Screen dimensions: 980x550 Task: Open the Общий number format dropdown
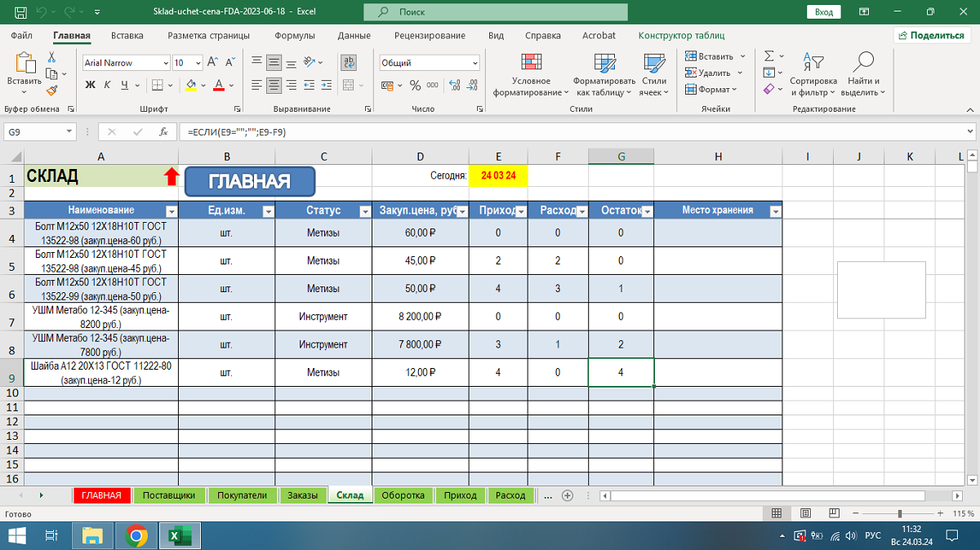pos(474,63)
